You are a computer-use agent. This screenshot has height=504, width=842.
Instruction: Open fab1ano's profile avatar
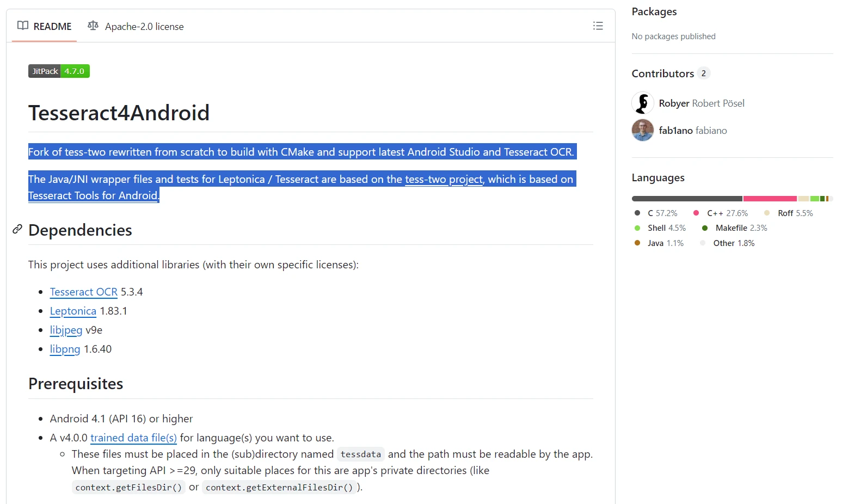[x=642, y=130]
